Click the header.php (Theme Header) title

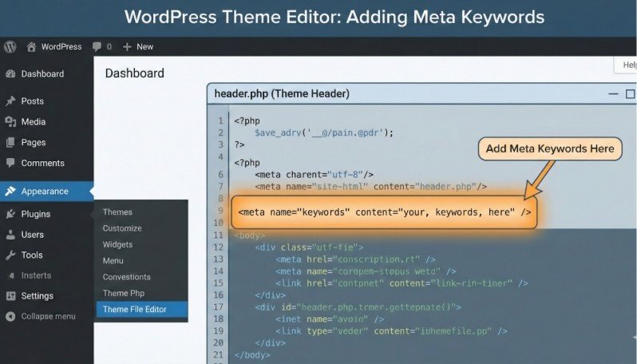tap(282, 94)
